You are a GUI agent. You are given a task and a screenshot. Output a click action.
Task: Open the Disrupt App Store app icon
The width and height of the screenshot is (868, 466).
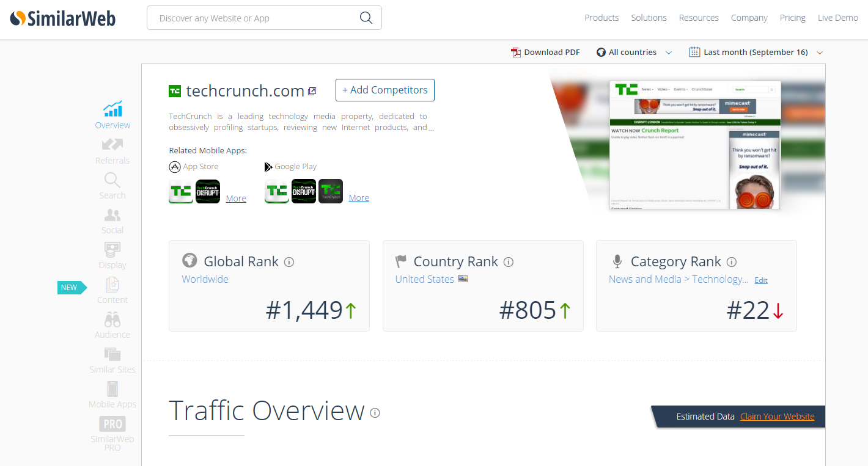pyautogui.click(x=208, y=191)
